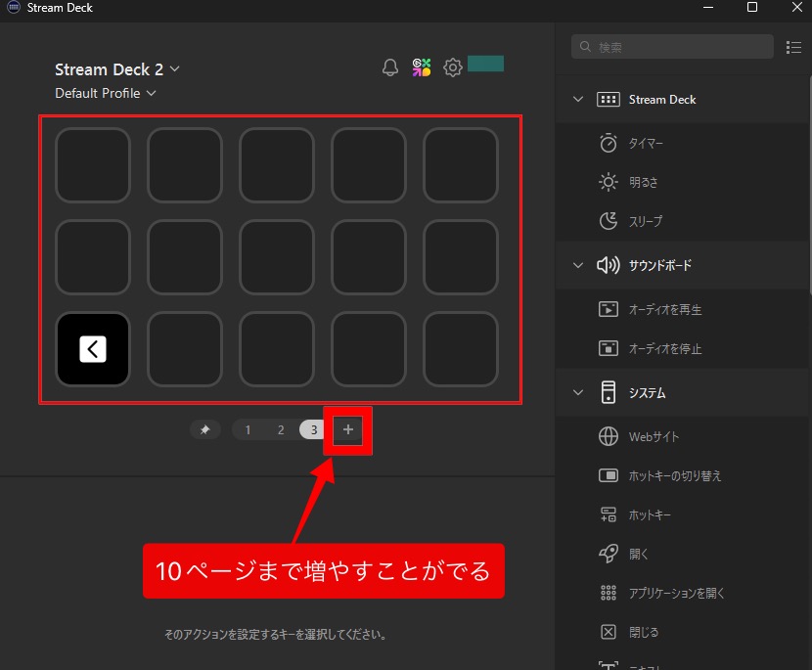Switch to page 1
This screenshot has width=812, height=670.
click(x=248, y=429)
